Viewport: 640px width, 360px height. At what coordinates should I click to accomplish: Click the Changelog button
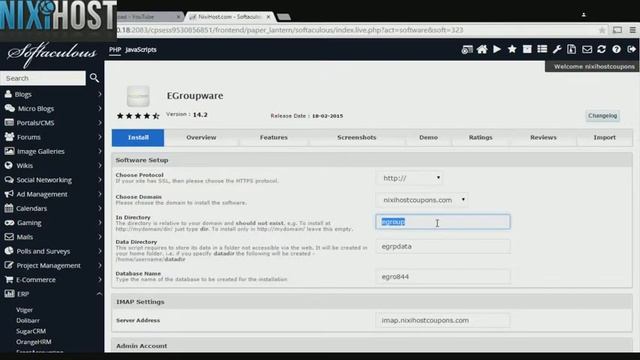pos(602,116)
